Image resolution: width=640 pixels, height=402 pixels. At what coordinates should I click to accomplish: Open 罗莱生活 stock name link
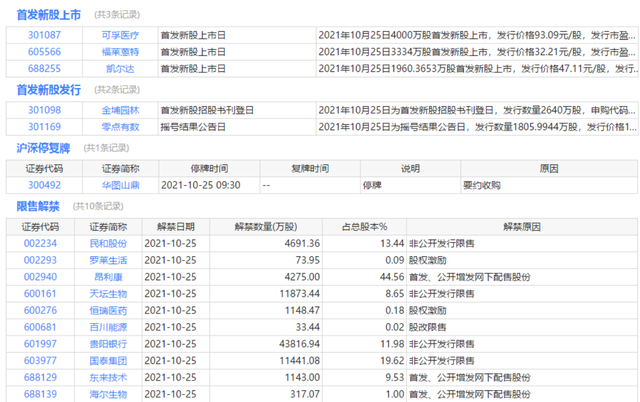point(108,260)
